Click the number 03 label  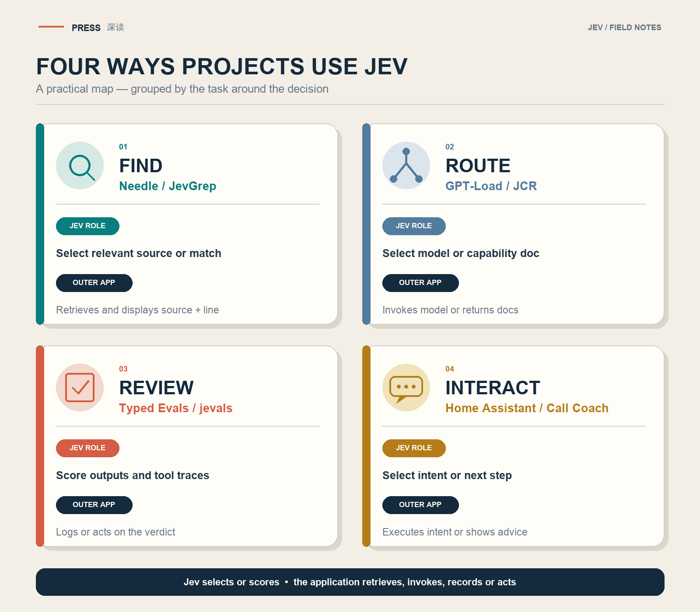click(123, 369)
